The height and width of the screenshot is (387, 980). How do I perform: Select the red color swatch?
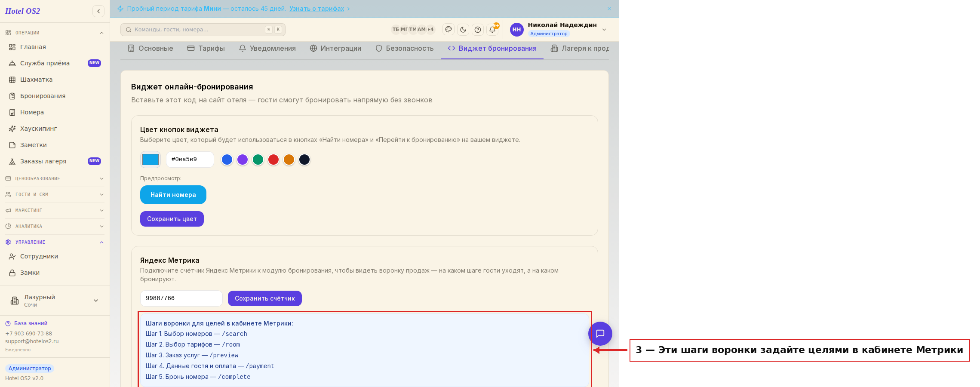273,160
